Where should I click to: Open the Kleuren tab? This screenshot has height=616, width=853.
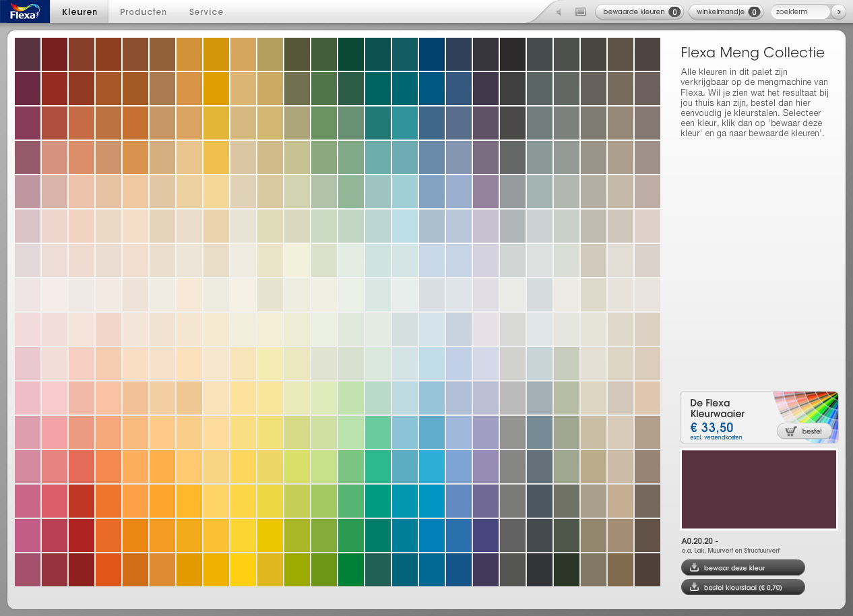(80, 11)
